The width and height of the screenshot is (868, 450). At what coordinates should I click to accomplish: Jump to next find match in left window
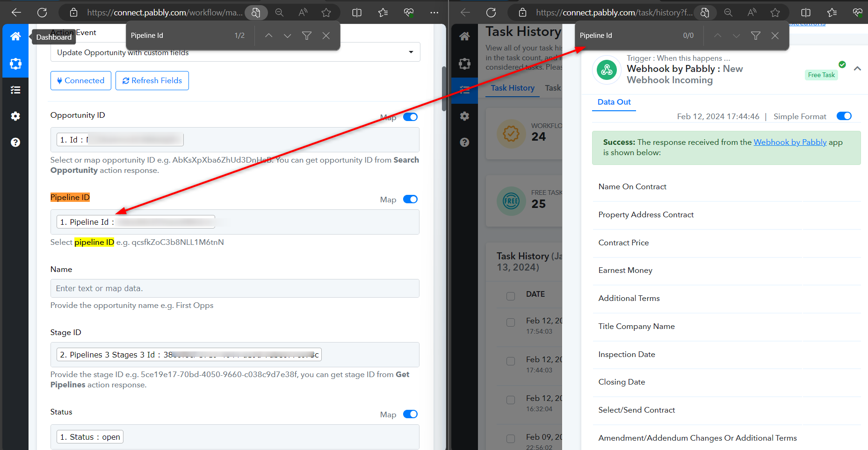(x=287, y=36)
